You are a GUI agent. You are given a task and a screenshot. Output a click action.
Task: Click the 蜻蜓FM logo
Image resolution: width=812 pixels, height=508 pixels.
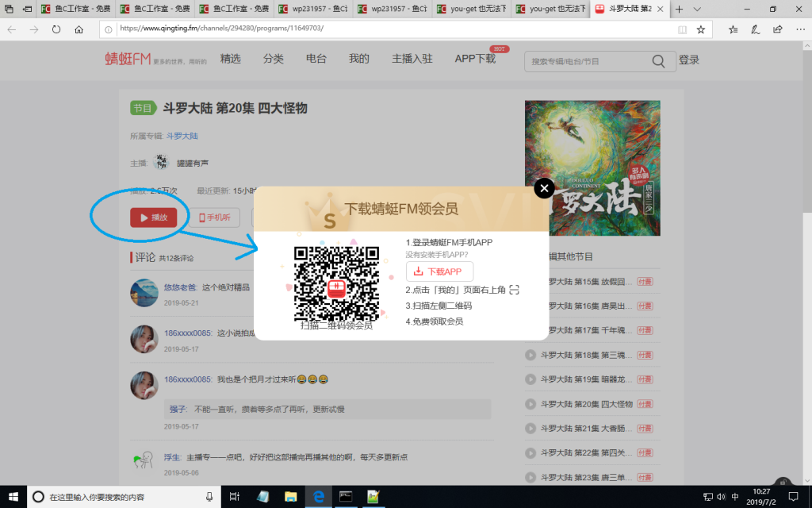tap(128, 59)
